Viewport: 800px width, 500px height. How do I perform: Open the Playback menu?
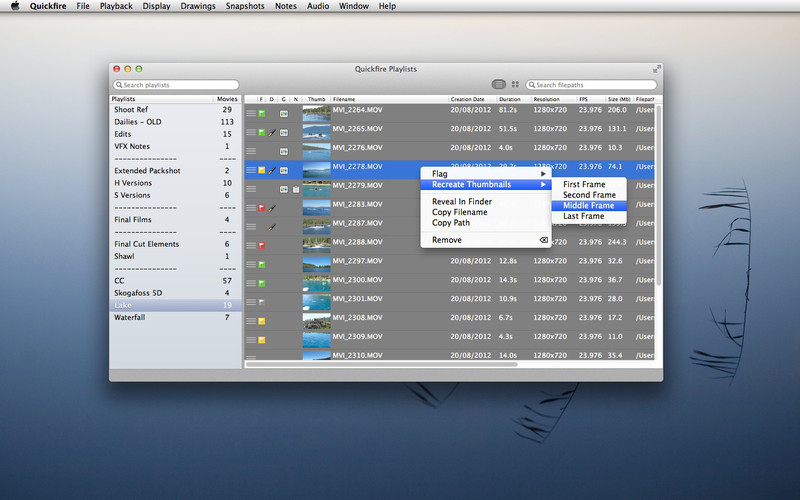click(x=116, y=6)
